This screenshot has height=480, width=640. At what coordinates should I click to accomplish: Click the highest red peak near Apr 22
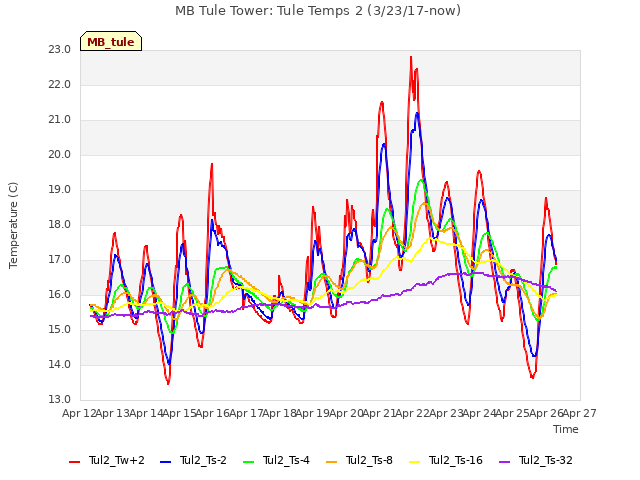411,58
